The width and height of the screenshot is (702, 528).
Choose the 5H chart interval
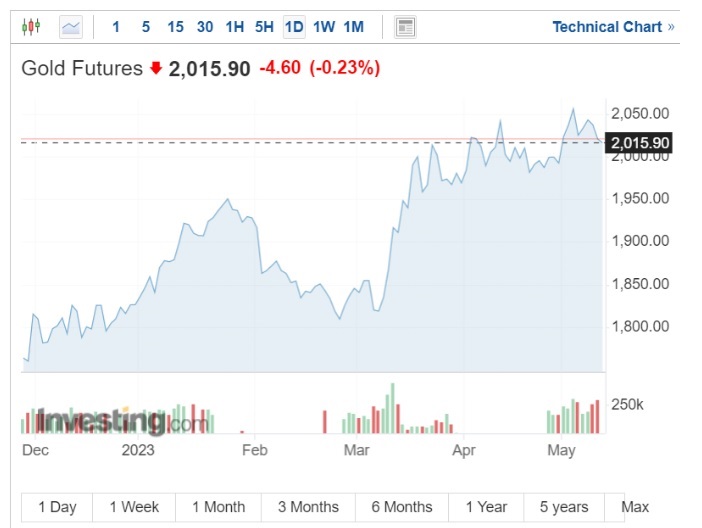point(264,27)
